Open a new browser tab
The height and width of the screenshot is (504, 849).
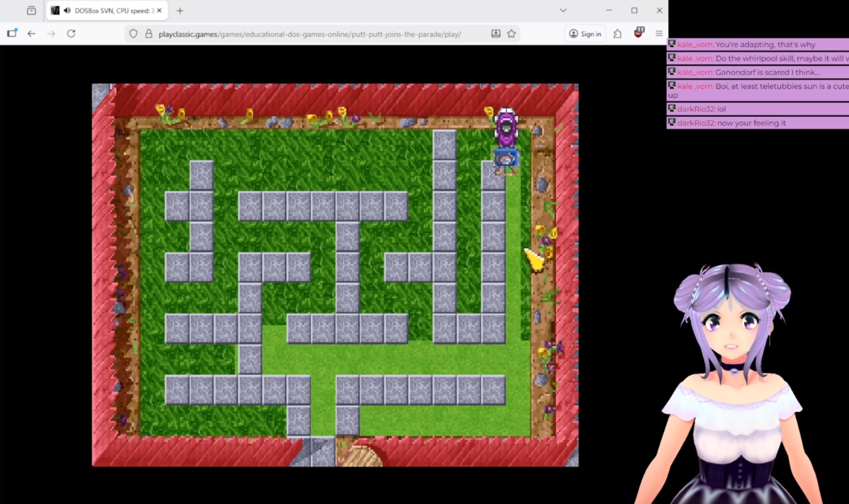pyautogui.click(x=180, y=10)
